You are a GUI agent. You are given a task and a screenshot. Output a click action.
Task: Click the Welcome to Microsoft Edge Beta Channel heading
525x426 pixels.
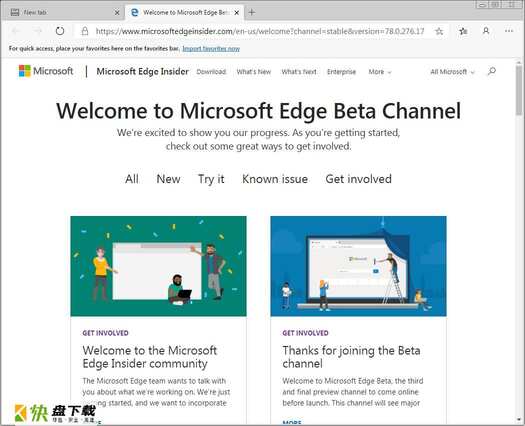(258, 111)
